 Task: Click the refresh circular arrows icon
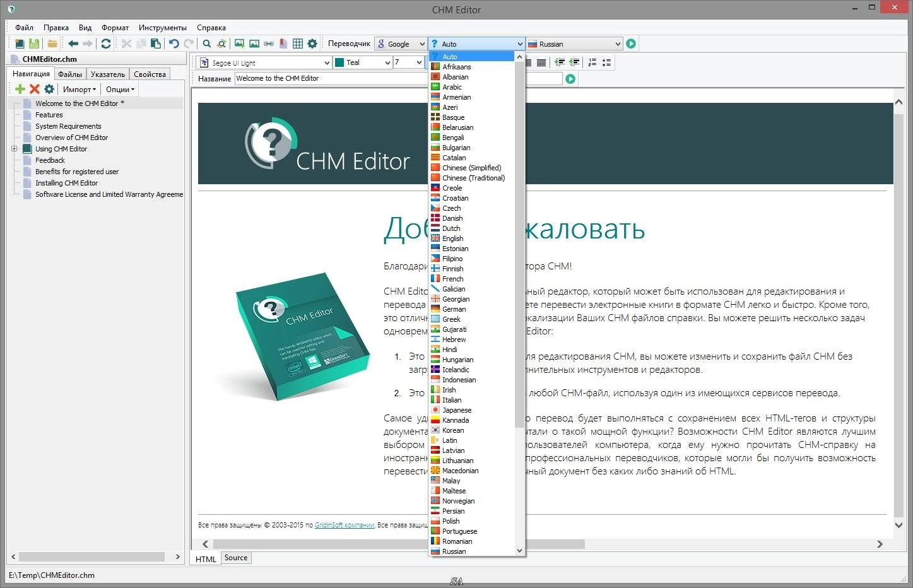pyautogui.click(x=106, y=44)
